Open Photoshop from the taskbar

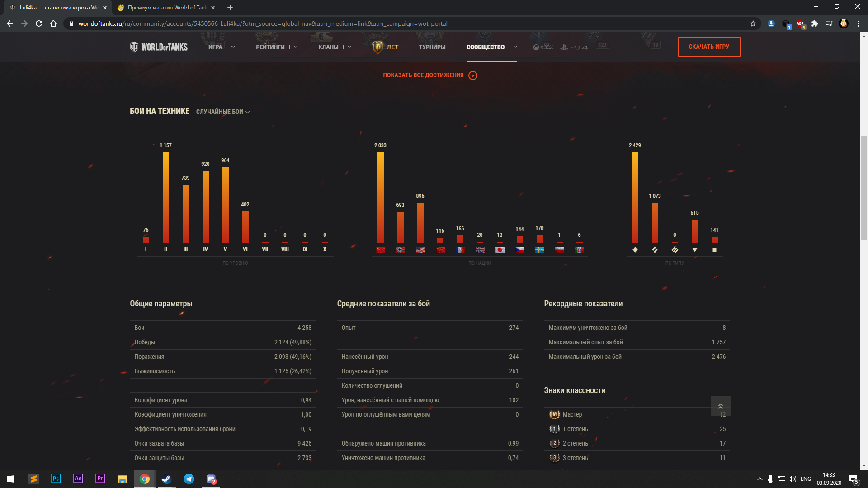56,479
